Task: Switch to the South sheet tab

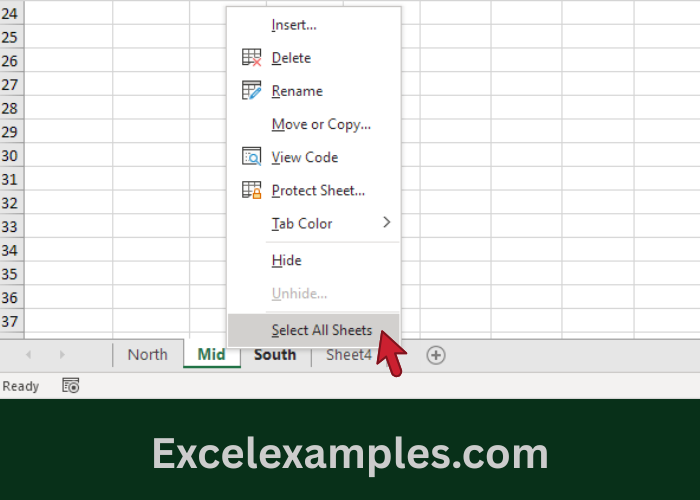Action: 275,354
